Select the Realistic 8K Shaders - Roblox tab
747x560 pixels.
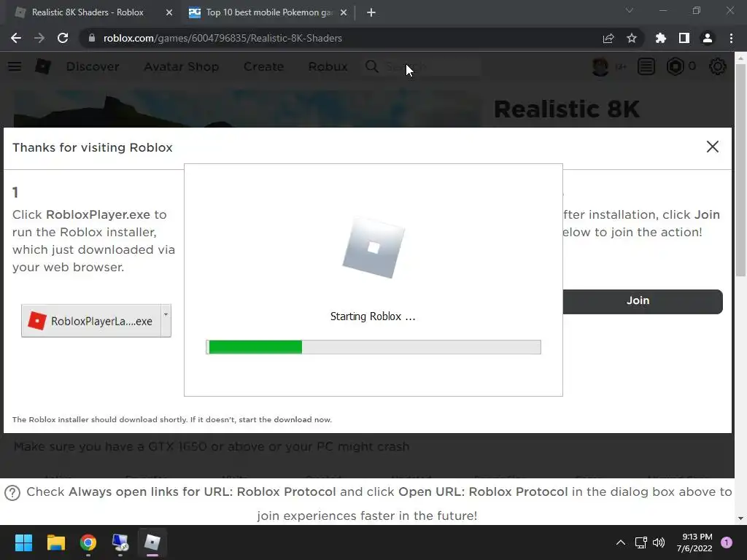[x=88, y=12]
